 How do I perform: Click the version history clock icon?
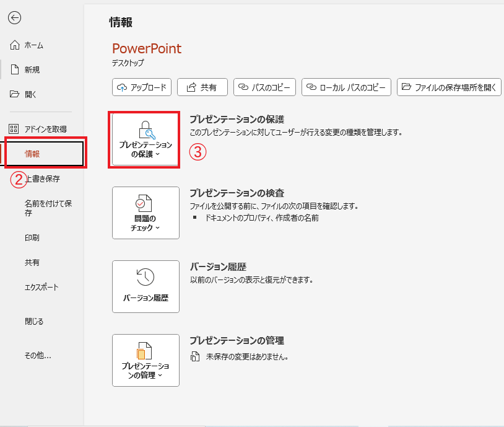(146, 277)
